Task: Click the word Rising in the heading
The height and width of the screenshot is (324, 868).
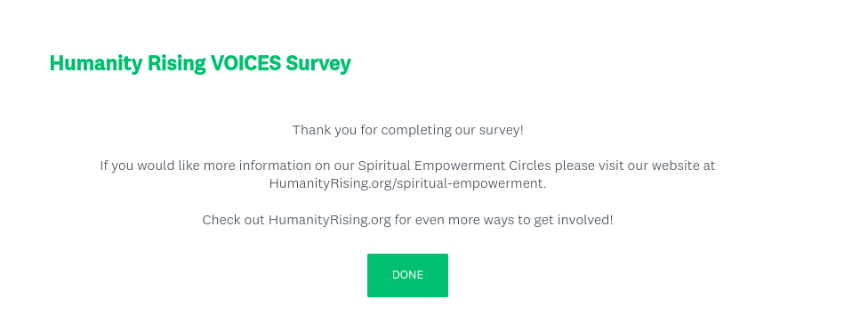Action: [x=177, y=64]
